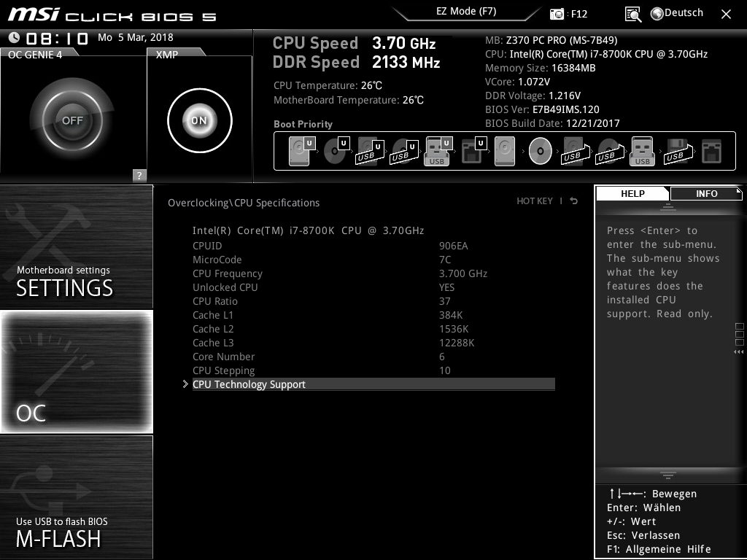Click the CPU Frequency value 3.700 GHz
Viewport: 747px width, 560px height.
click(463, 273)
